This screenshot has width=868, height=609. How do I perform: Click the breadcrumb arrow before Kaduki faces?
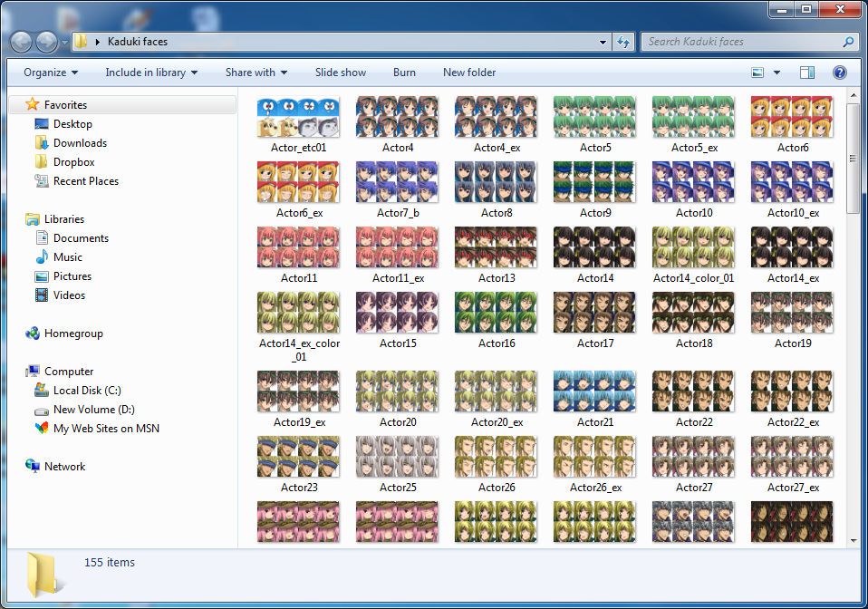pyautogui.click(x=98, y=42)
